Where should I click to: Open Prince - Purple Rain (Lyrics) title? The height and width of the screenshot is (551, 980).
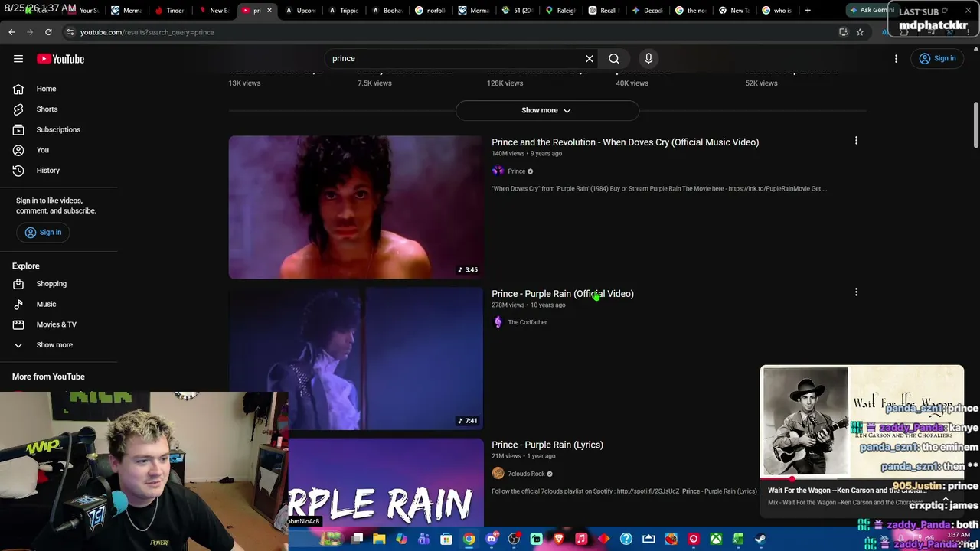pos(547,445)
